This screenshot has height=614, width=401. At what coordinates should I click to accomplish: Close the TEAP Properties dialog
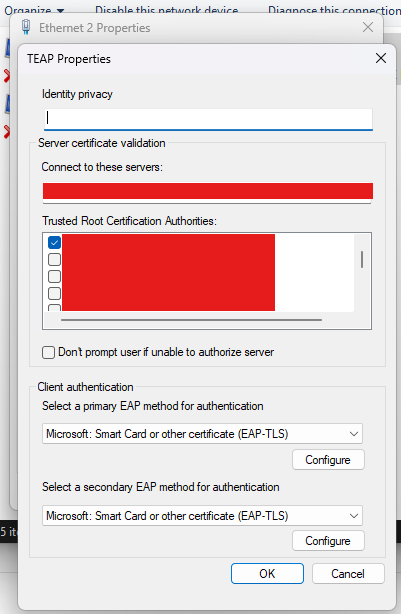pos(381,58)
